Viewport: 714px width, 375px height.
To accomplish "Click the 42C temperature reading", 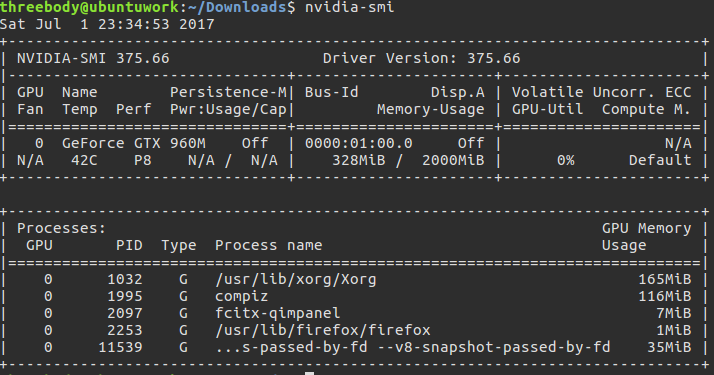I will click(84, 160).
